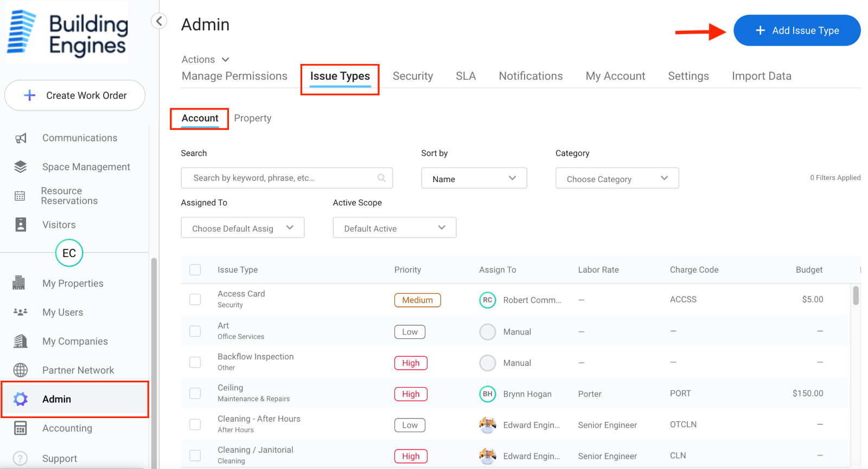Image resolution: width=868 pixels, height=469 pixels.
Task: Check the Access Card row checkbox
Action: pyautogui.click(x=195, y=299)
